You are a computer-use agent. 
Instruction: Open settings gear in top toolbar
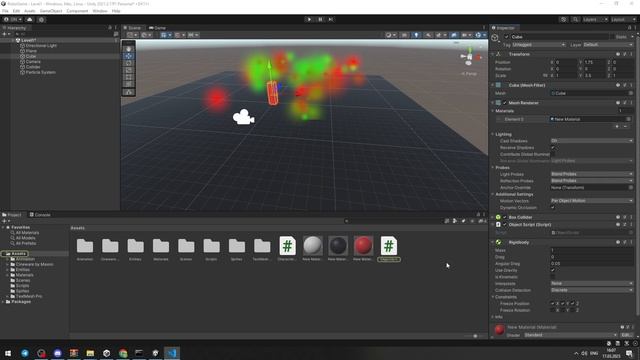[42, 19]
